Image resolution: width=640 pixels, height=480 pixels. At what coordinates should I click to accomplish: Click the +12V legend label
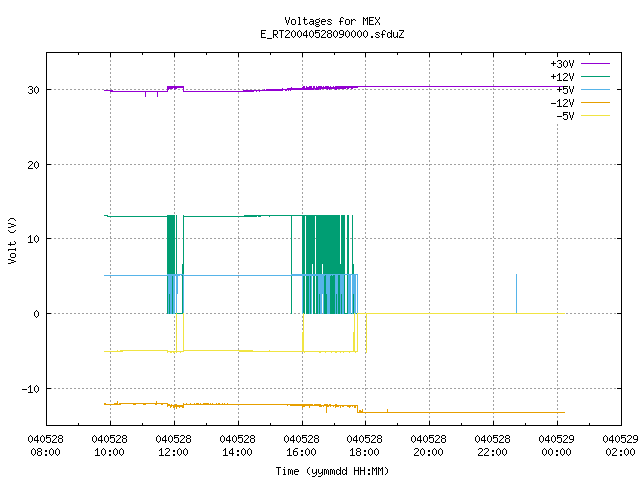click(562, 77)
